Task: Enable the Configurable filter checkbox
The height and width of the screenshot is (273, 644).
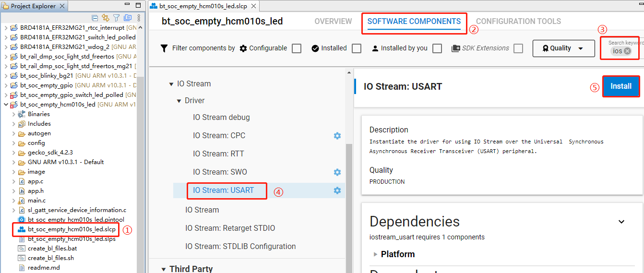Action: coord(297,48)
